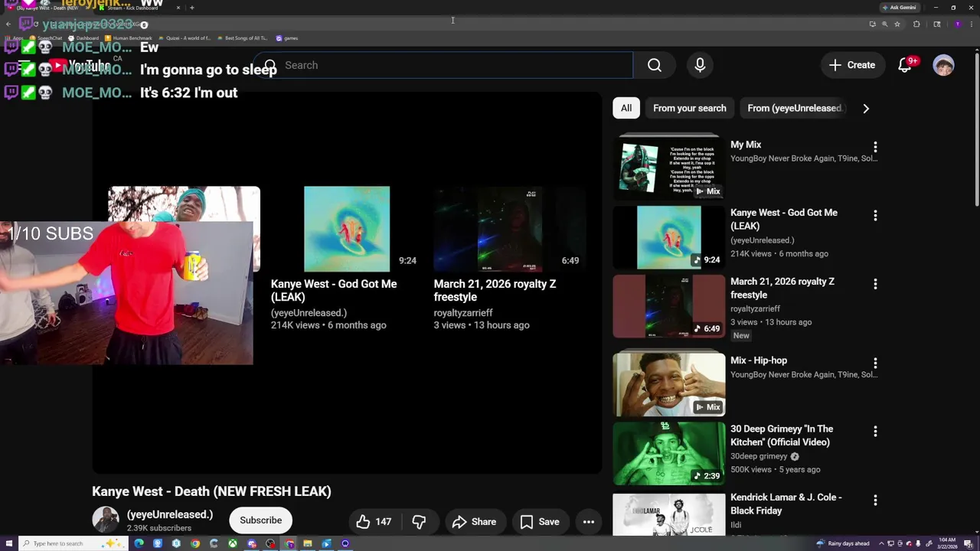Select From your search chip

click(x=690, y=108)
